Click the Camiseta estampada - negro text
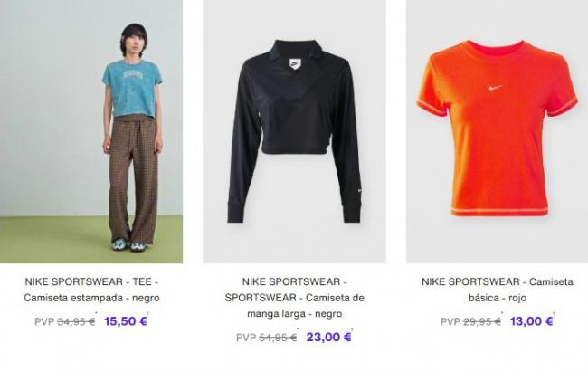The image size is (588, 372). coord(91,298)
